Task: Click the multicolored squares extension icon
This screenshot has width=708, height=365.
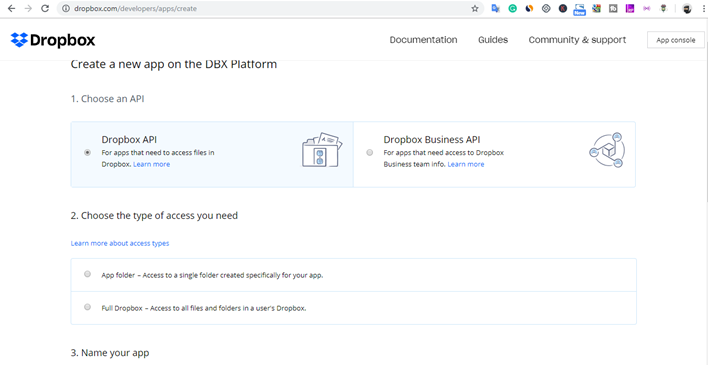Action: click(x=596, y=9)
